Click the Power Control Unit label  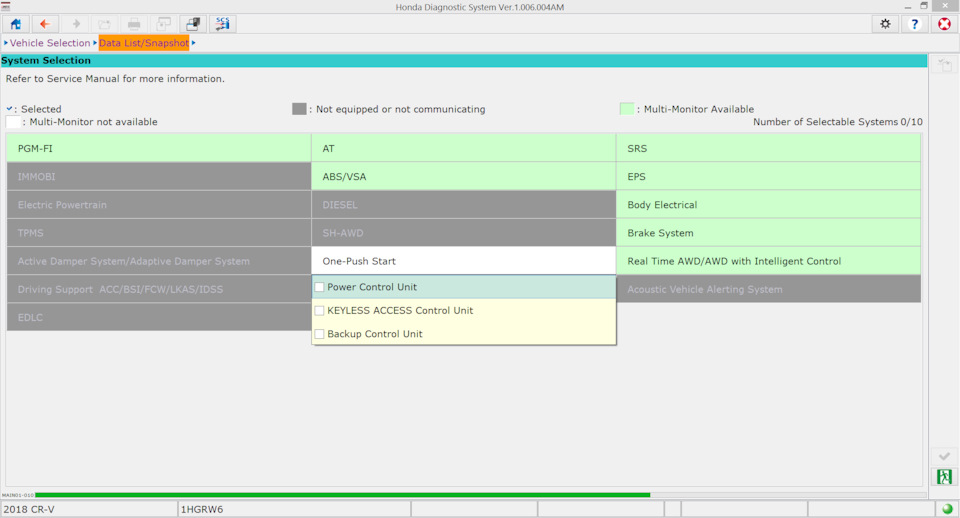[372, 287]
